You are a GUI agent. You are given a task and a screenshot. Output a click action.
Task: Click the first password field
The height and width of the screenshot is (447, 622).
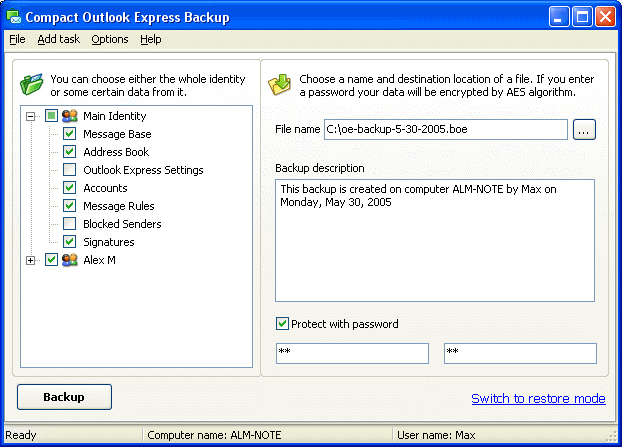click(352, 353)
